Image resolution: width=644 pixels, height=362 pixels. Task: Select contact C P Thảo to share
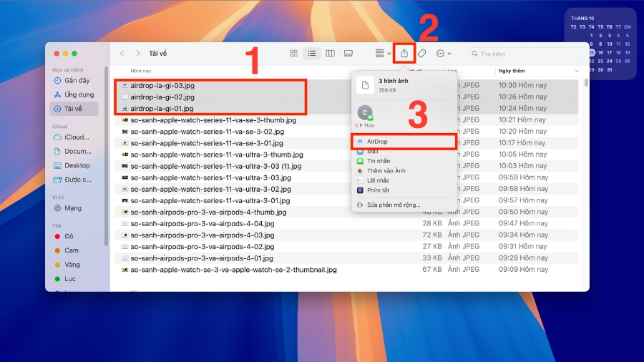[365, 114]
